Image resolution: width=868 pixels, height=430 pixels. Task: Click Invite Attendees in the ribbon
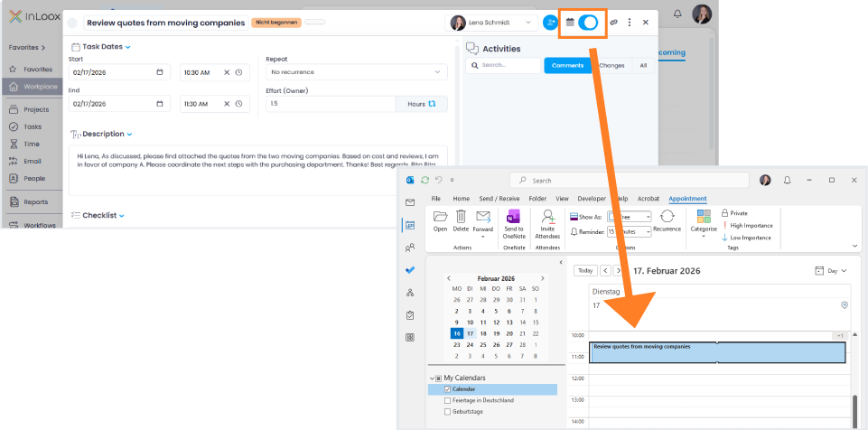click(x=547, y=223)
